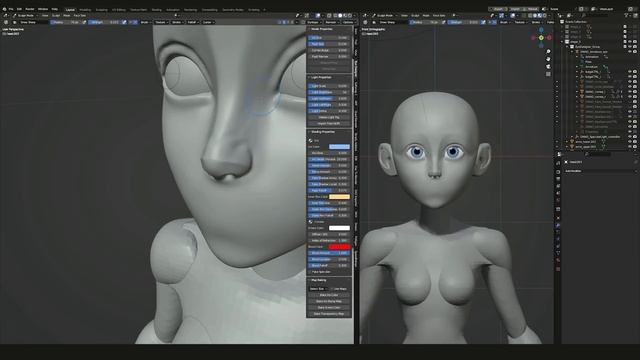Expand the Falloff settings popover
Screen dimensions: 640x360
tap(192, 22)
